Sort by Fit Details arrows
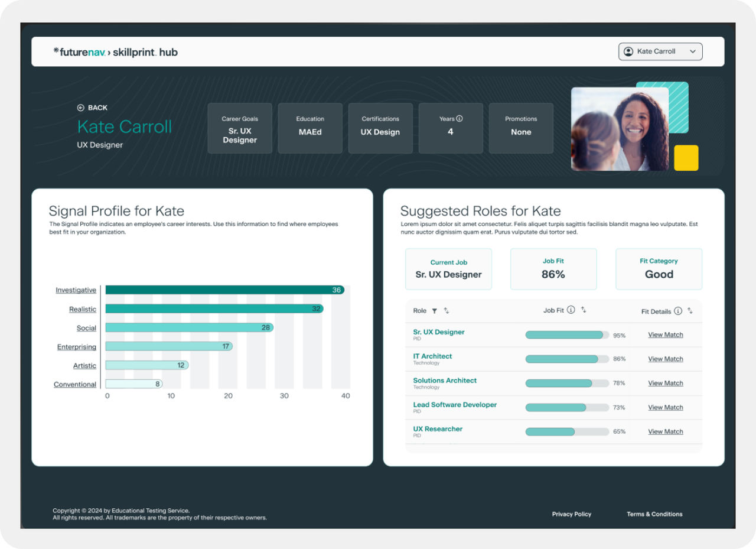 690,311
